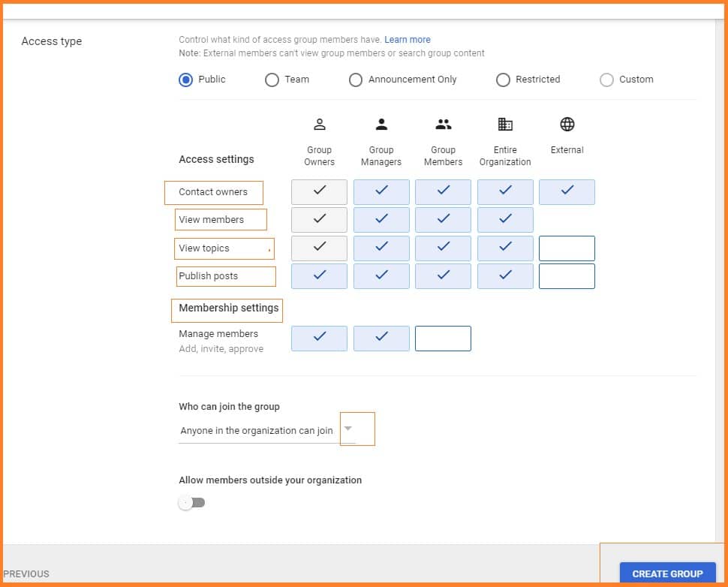Click the Entire Organization building icon
Image resolution: width=728 pixels, height=587 pixels.
pyautogui.click(x=505, y=125)
